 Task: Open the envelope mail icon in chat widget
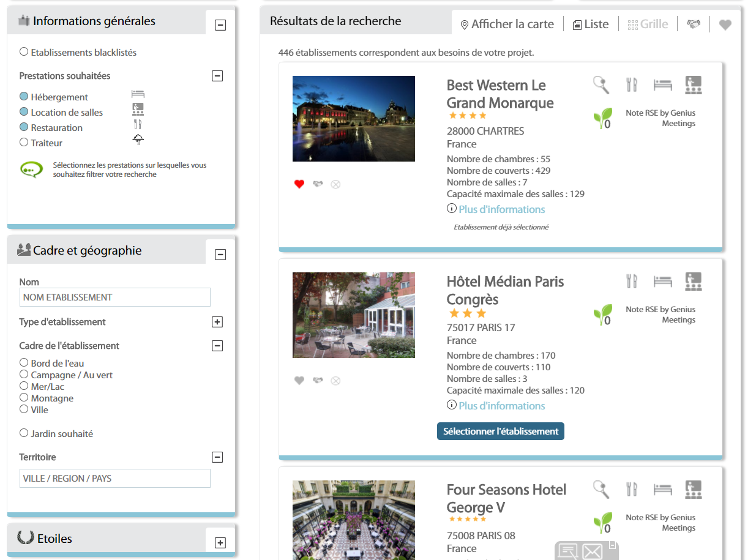[593, 552]
